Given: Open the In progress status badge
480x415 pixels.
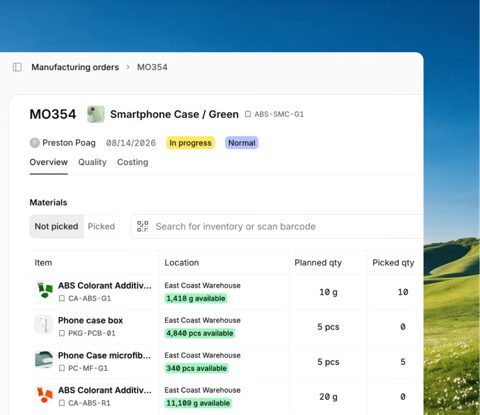Looking at the screenshot, I should pos(190,143).
